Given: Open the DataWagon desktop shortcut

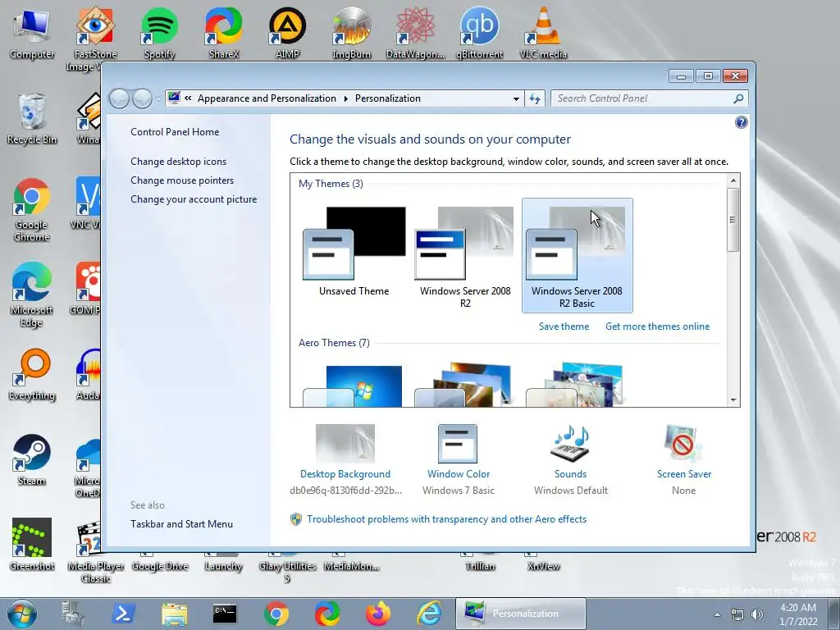Looking at the screenshot, I should (x=415, y=34).
